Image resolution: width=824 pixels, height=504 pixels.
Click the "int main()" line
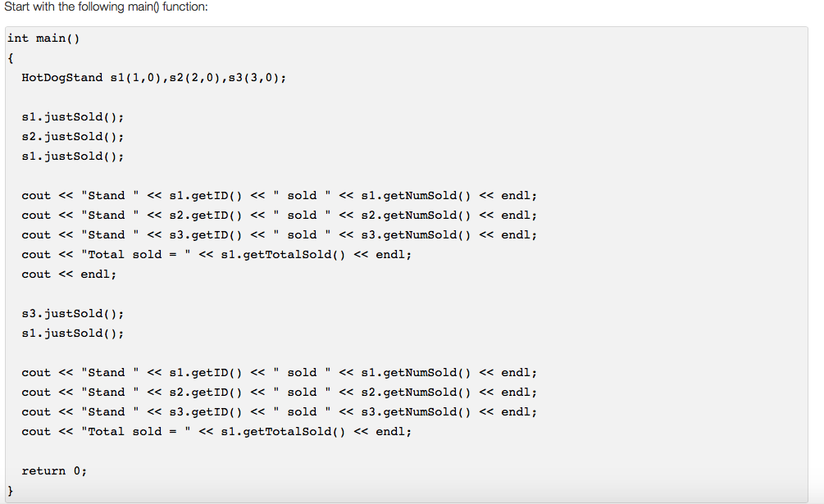point(43,39)
